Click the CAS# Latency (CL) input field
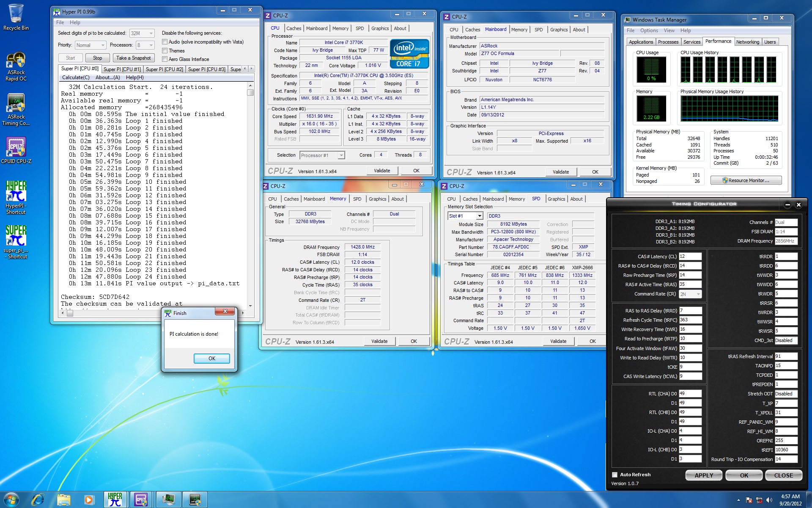Image resolution: width=812 pixels, height=508 pixels. click(690, 257)
